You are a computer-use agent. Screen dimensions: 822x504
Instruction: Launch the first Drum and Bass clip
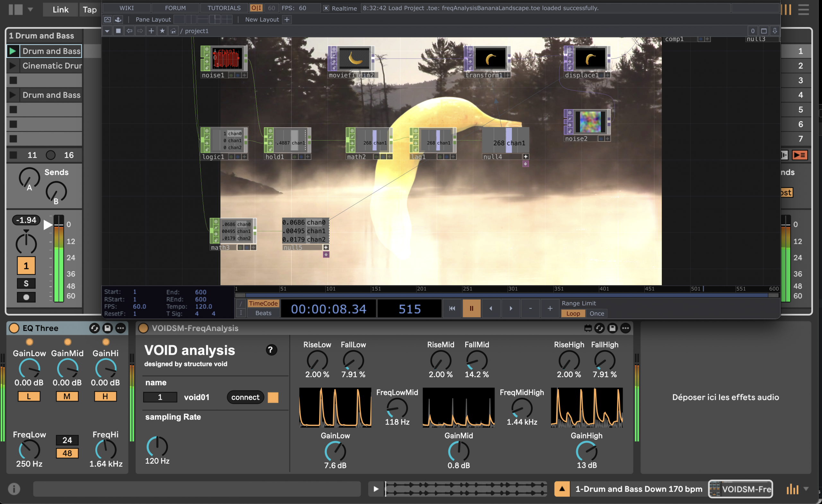point(13,51)
